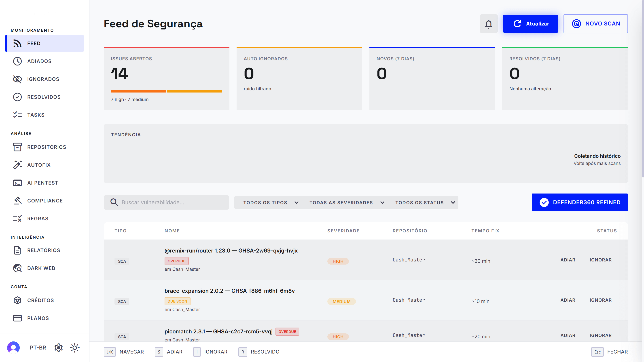This screenshot has width=644, height=362.
Task: Open settings gear icon in sidebar footer
Action: coord(59,347)
